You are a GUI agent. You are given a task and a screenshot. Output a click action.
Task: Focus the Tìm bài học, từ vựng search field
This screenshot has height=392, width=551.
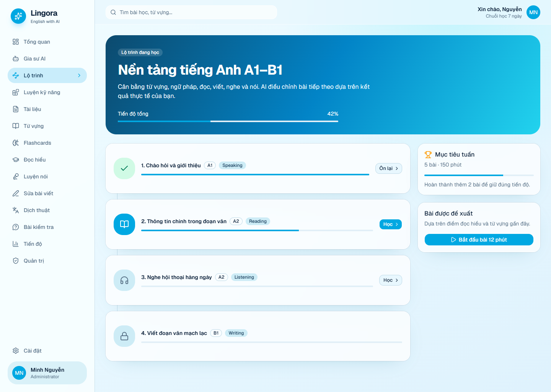191,12
